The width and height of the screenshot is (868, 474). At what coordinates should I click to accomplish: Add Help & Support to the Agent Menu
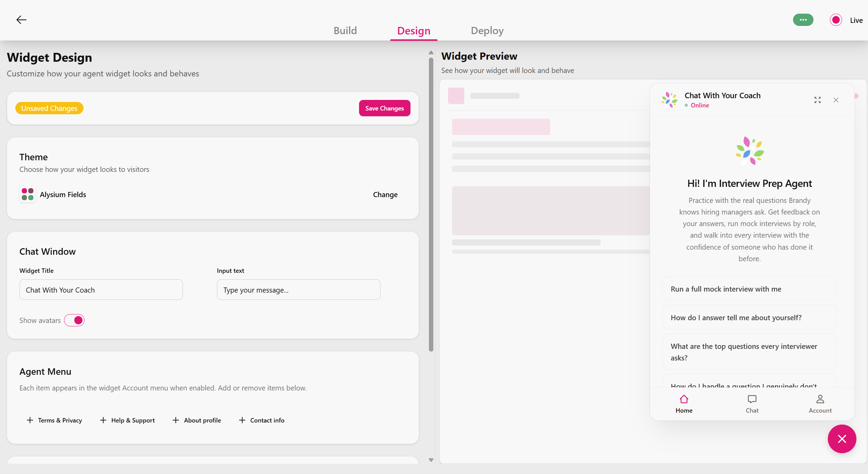(x=127, y=420)
